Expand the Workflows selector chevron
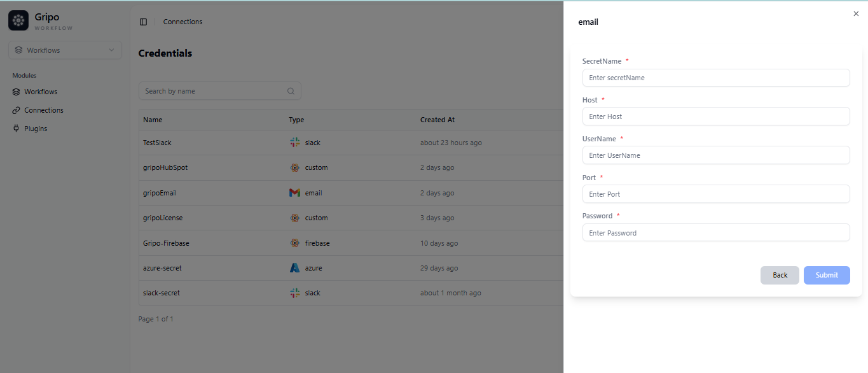 (x=111, y=50)
